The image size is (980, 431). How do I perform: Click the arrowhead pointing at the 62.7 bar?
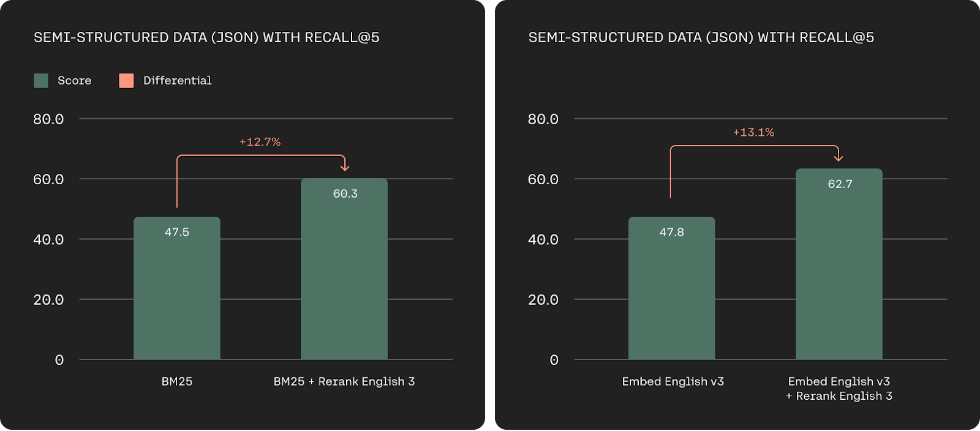point(839,157)
